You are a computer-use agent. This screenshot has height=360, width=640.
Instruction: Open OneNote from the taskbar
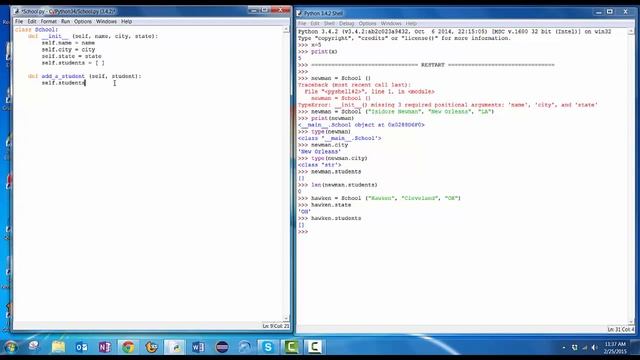coord(104,347)
